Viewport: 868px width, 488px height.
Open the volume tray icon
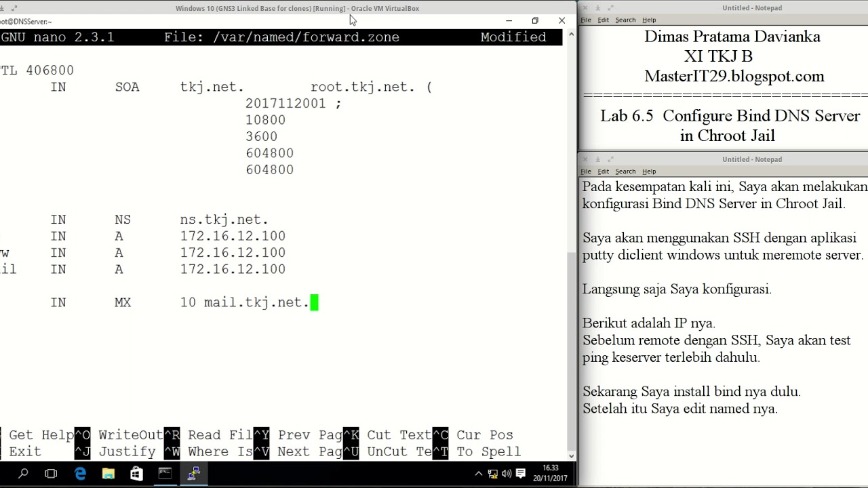tap(507, 474)
